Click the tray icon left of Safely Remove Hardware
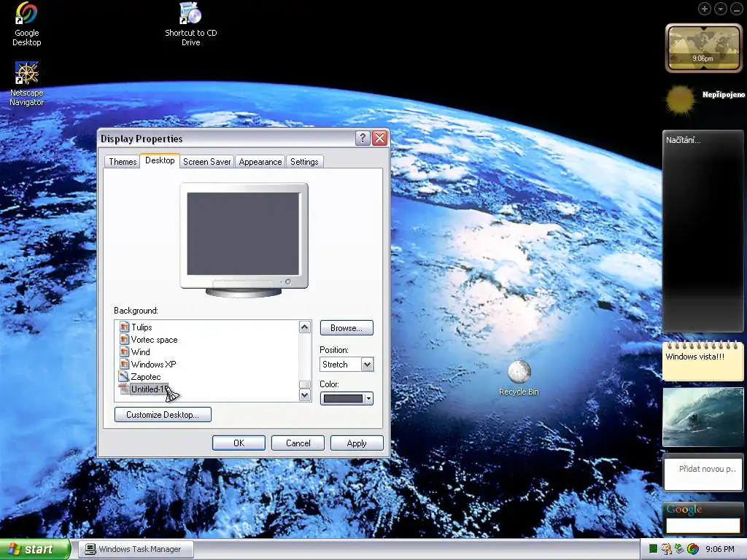This screenshot has height=560, width=747. pos(667,549)
